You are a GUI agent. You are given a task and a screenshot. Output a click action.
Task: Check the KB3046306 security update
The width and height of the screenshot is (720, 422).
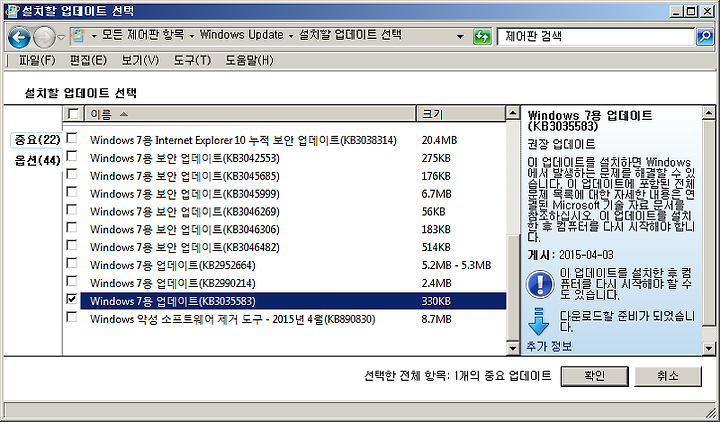point(72,227)
